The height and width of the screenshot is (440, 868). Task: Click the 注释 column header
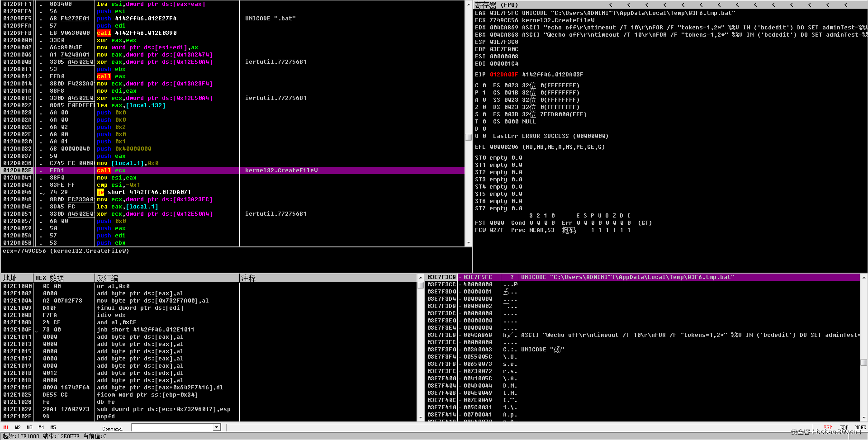coord(248,278)
